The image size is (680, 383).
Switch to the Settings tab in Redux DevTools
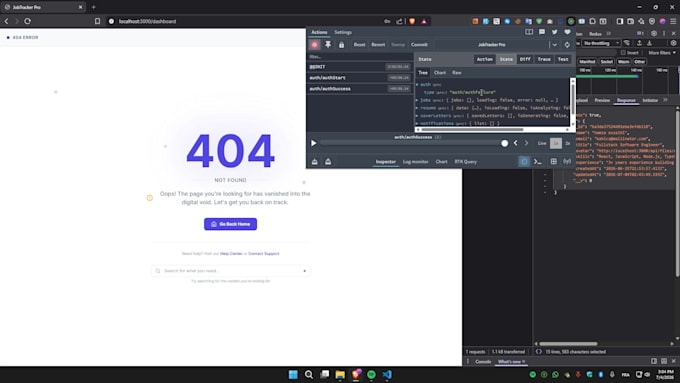tap(343, 32)
